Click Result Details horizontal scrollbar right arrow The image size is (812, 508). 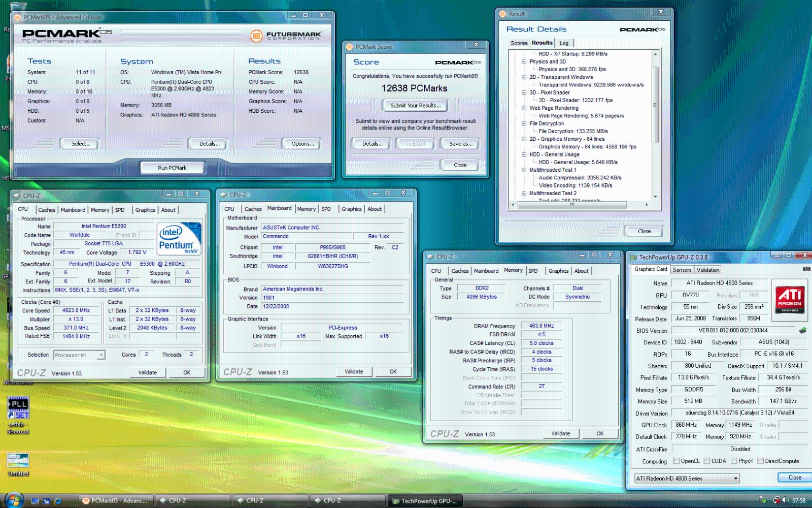coord(646,205)
